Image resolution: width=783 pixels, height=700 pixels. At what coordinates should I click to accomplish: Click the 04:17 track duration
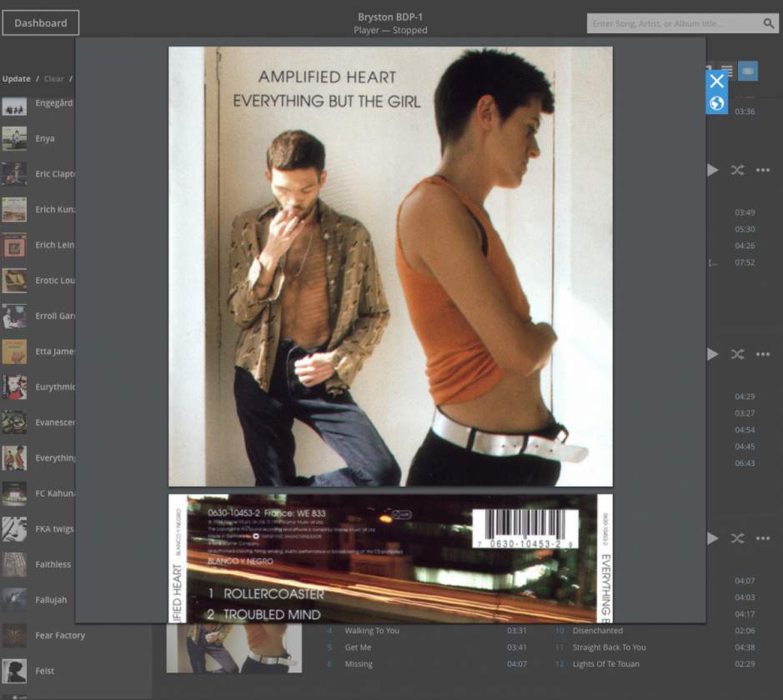(745, 614)
